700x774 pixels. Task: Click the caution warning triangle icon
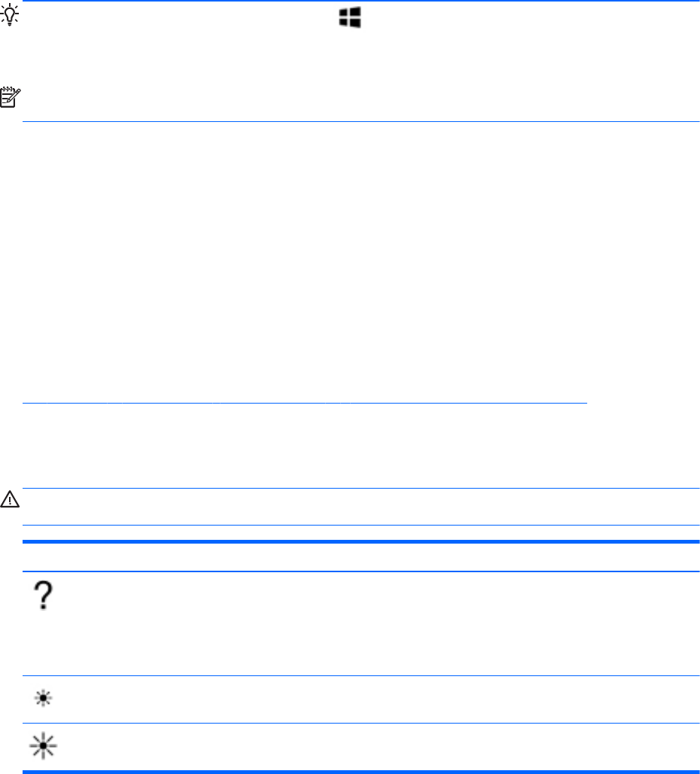(x=11, y=501)
